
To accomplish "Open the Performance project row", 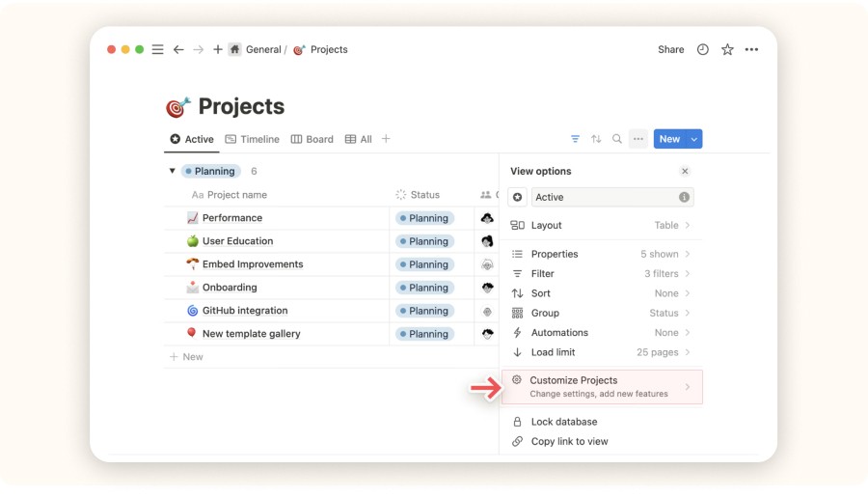I will (x=232, y=218).
